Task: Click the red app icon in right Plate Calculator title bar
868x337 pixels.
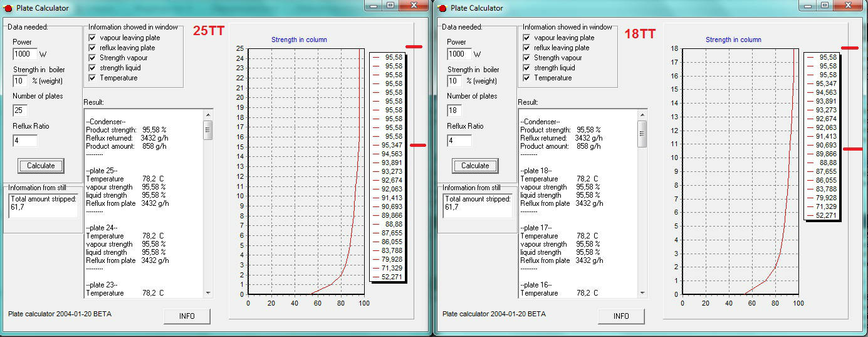Action: 442,8
